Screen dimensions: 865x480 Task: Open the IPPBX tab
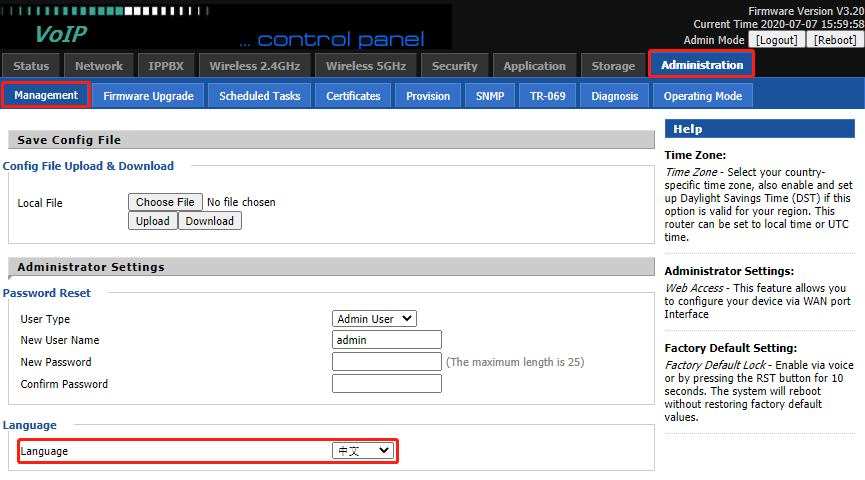tap(164, 66)
